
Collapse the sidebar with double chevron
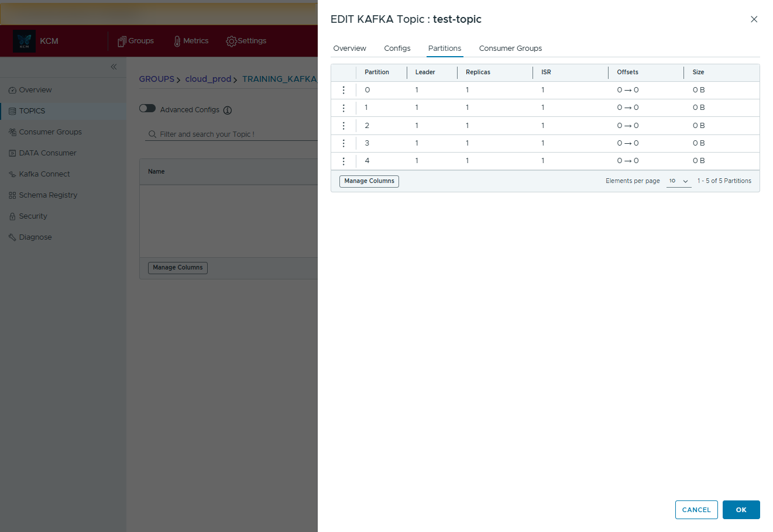pos(114,67)
